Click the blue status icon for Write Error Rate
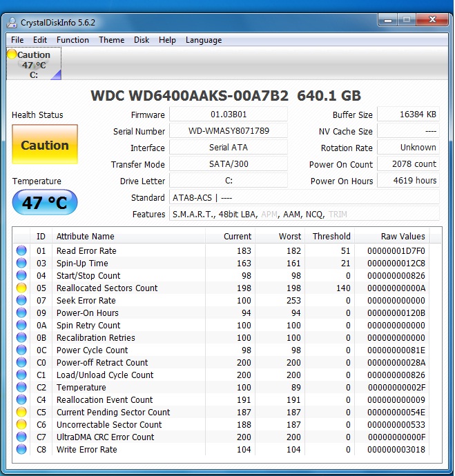This screenshot has height=476, width=455. tap(21, 450)
